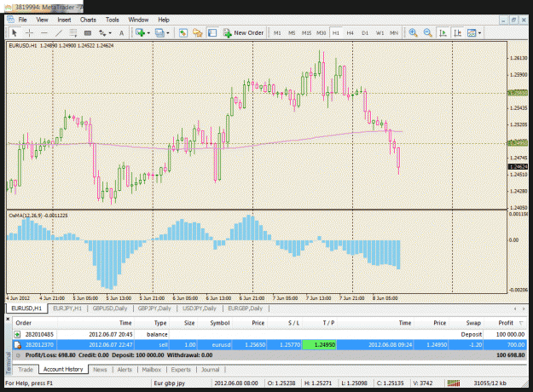
Task: Select the Horizontal Line drawing tool
Action: tap(43, 33)
